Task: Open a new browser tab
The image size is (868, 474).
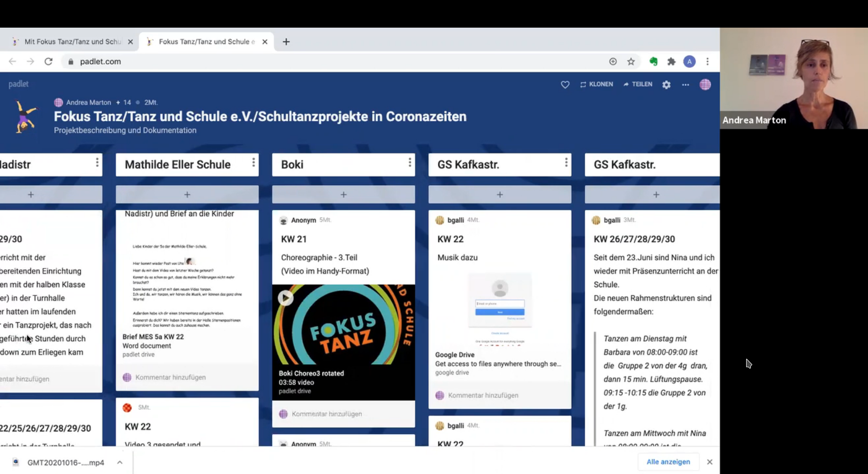Action: [286, 42]
